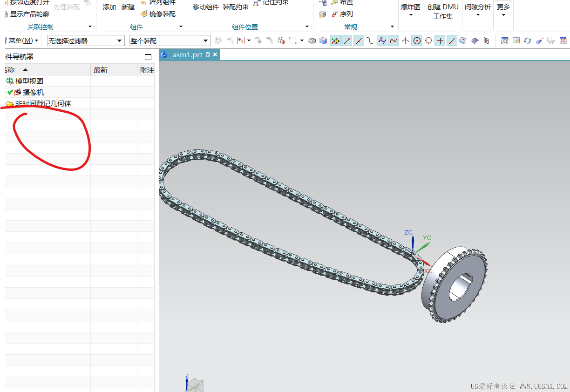Viewport: 570px width, 392px height.
Task: Select the 非时间戳记几何体 tree row
Action: pos(79,103)
